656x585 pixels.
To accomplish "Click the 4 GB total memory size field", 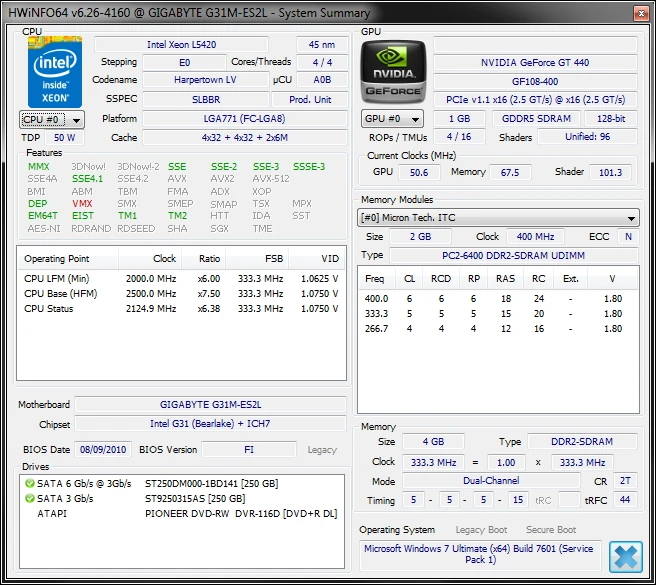I will (x=433, y=442).
